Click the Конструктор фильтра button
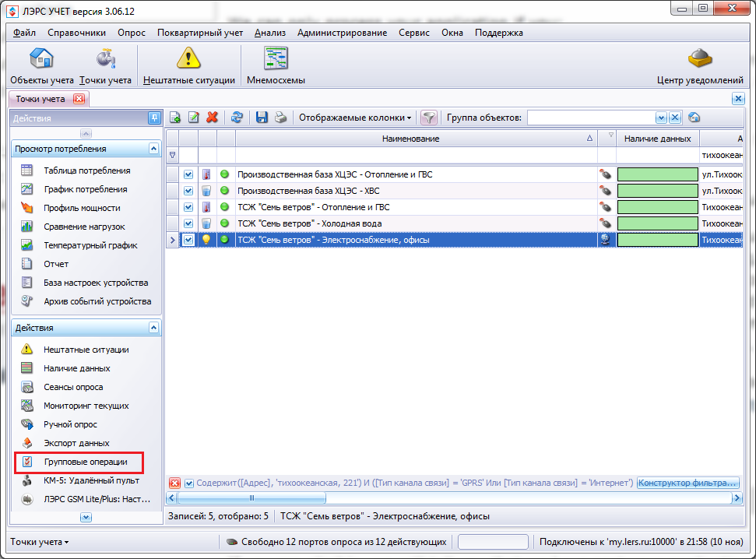The width and height of the screenshot is (756, 559). click(687, 483)
